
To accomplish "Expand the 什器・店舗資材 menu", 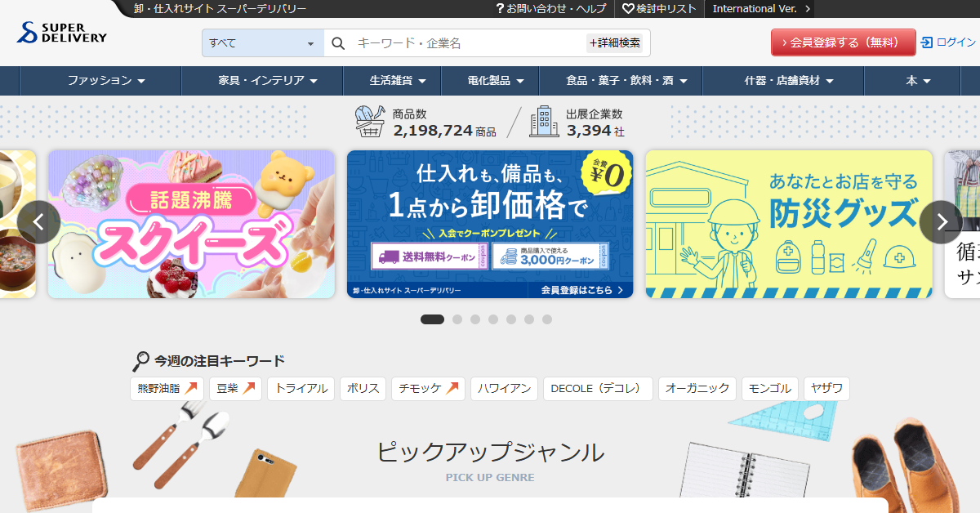I will 788,81.
